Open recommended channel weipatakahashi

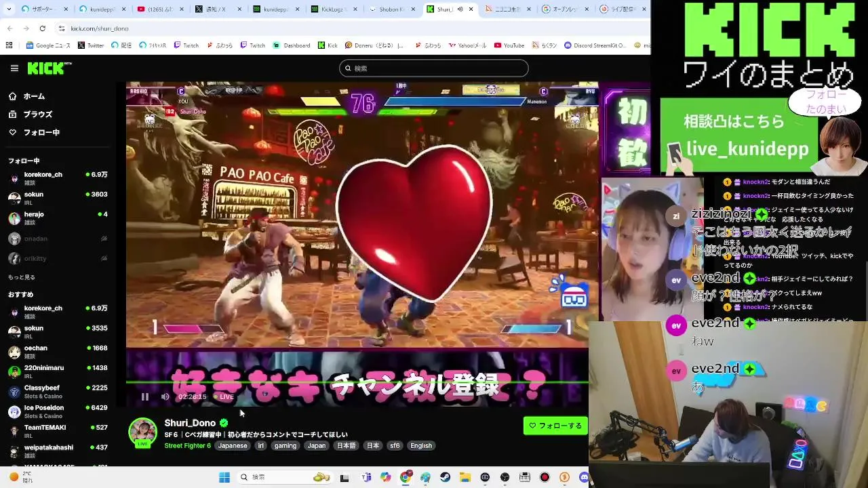click(58, 451)
